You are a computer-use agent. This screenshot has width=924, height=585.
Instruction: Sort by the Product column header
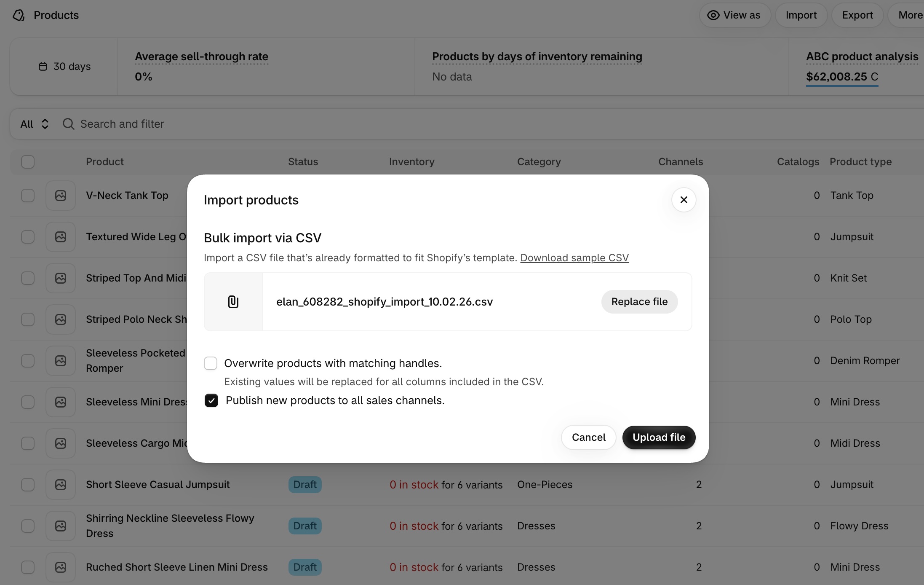(104, 162)
